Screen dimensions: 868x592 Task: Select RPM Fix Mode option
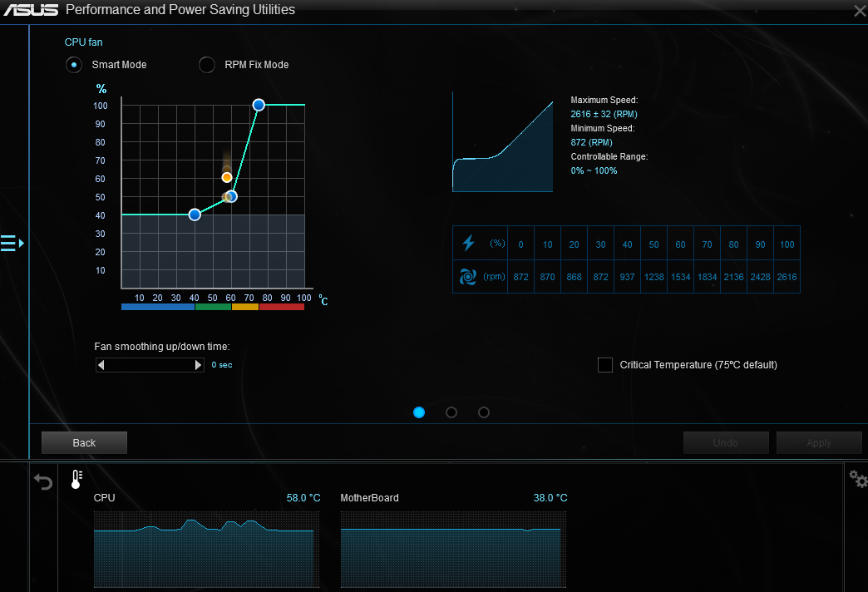click(x=207, y=65)
